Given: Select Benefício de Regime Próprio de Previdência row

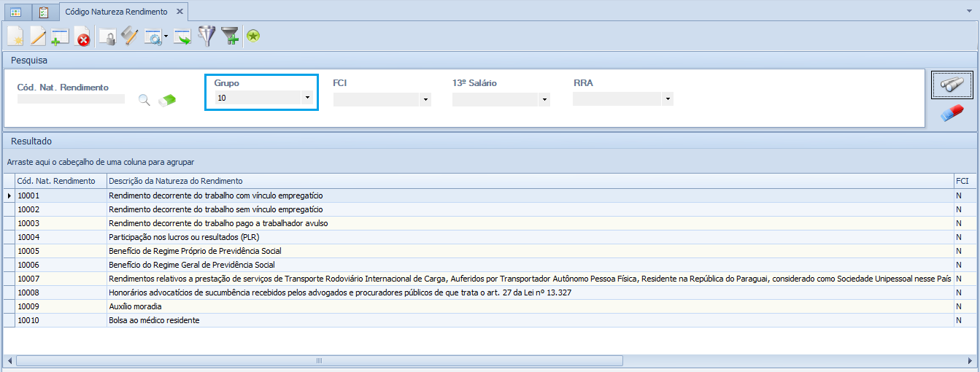Looking at the screenshot, I should (x=490, y=251).
